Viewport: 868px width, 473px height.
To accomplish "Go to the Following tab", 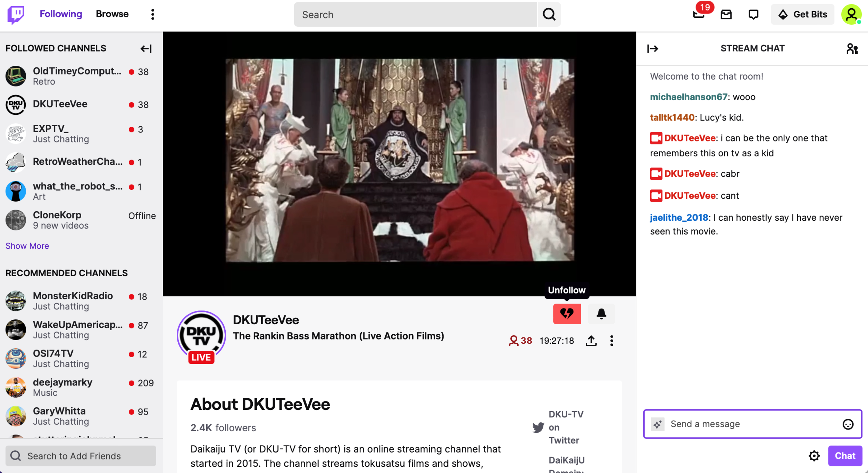I will coord(61,14).
